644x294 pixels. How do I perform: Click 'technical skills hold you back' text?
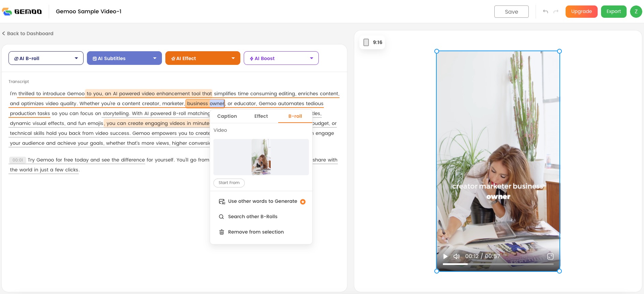click(45, 133)
